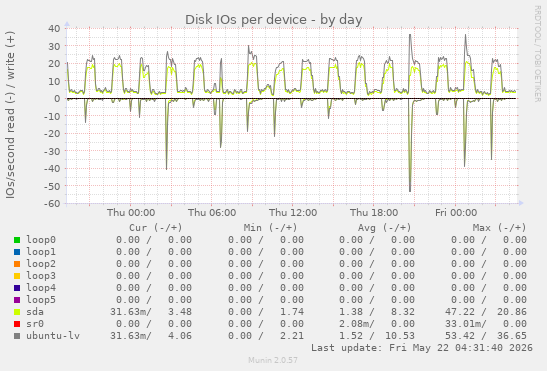Screen dimensions: 547x371
Task: Select the sda device label
Action: pyautogui.click(x=35, y=312)
